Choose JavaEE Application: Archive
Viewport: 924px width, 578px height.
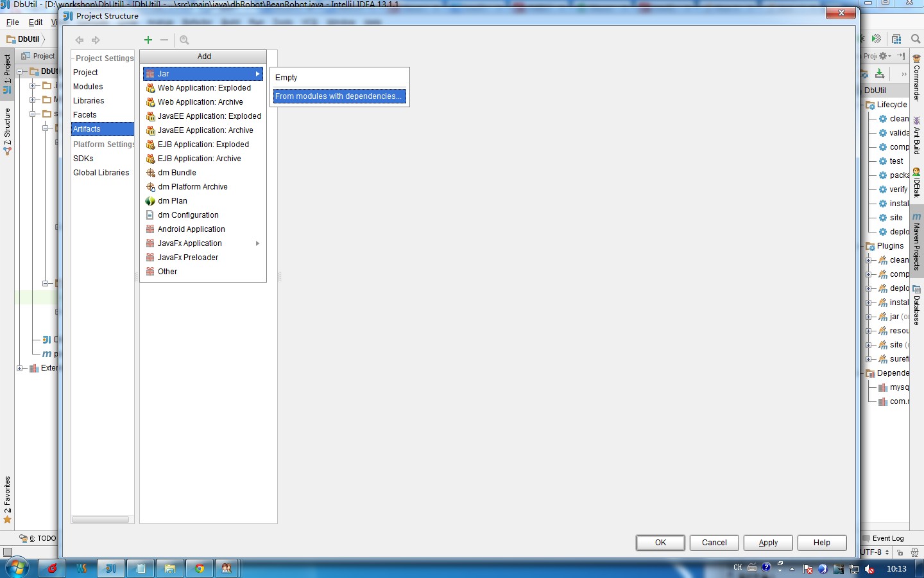tap(203, 130)
